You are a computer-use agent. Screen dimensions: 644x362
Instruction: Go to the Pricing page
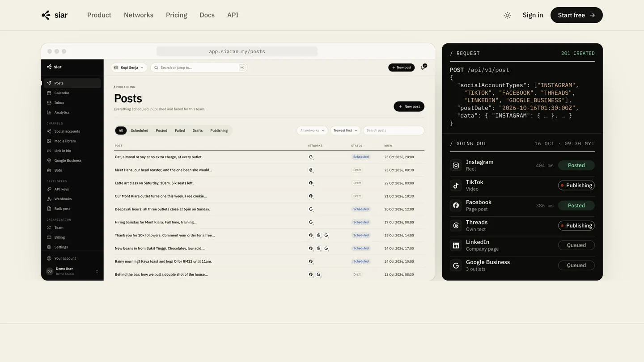pos(177,15)
